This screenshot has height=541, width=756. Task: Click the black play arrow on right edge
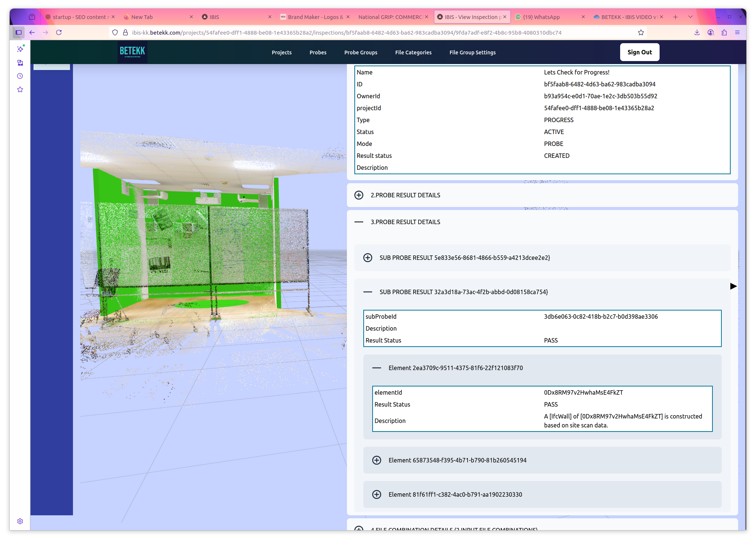click(x=733, y=286)
